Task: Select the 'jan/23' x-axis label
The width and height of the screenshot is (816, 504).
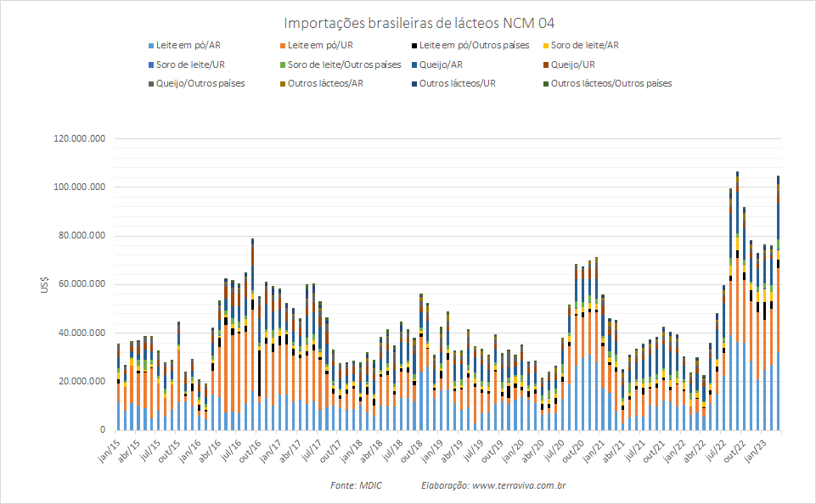Action: 755,451
